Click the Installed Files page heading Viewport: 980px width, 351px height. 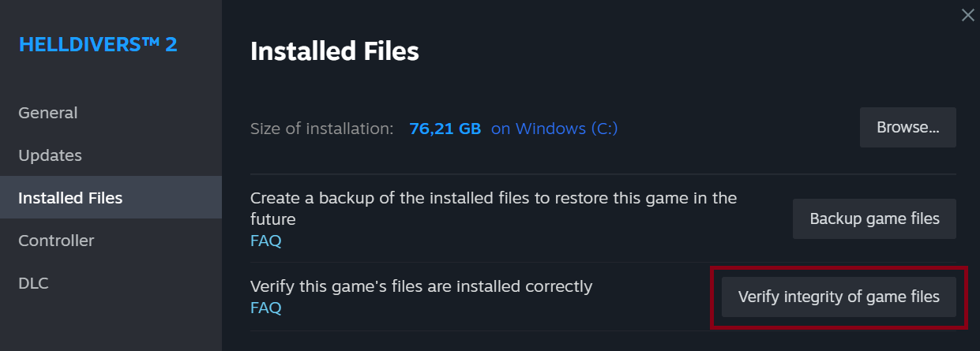click(x=334, y=52)
